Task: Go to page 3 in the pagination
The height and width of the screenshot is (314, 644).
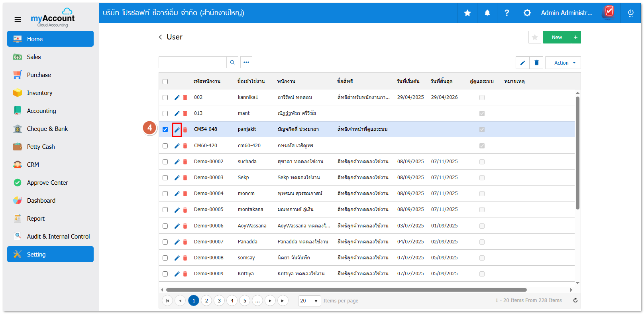Action: (x=219, y=301)
